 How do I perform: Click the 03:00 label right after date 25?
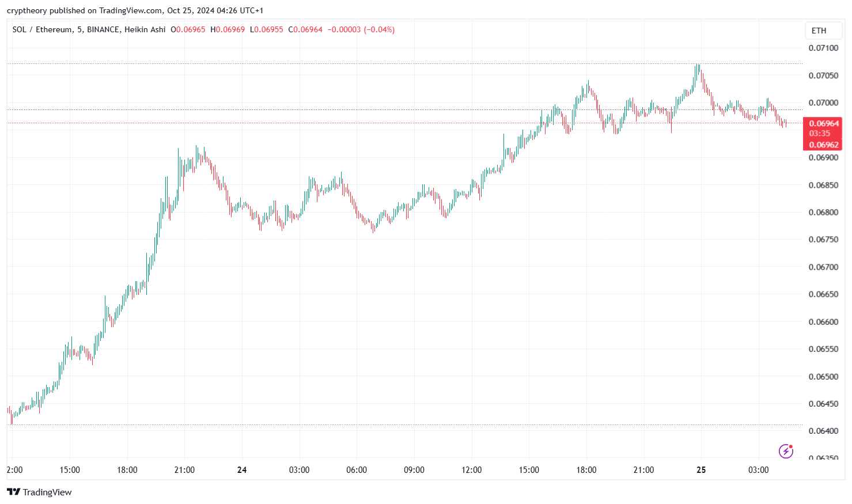758,470
